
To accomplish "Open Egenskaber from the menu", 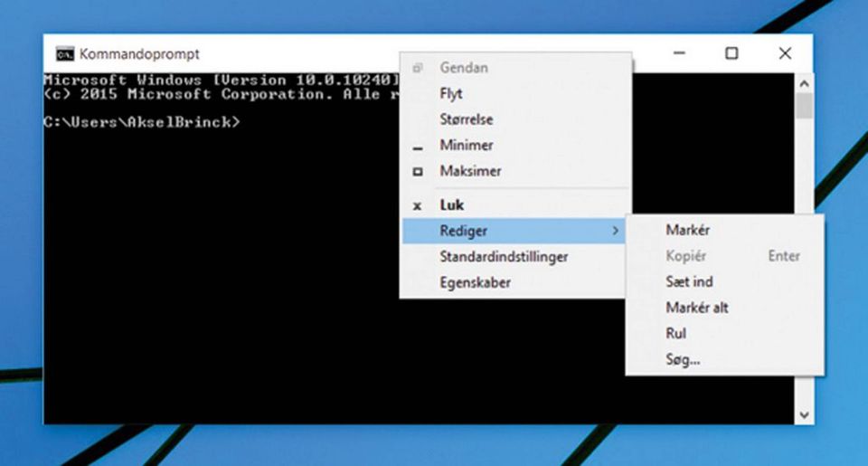I will tap(475, 282).
